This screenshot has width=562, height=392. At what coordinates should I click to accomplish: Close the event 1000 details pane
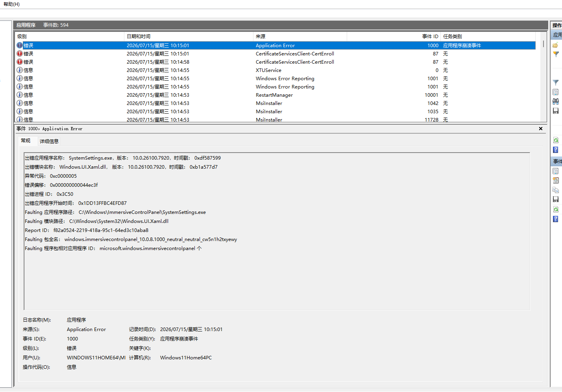pos(541,129)
